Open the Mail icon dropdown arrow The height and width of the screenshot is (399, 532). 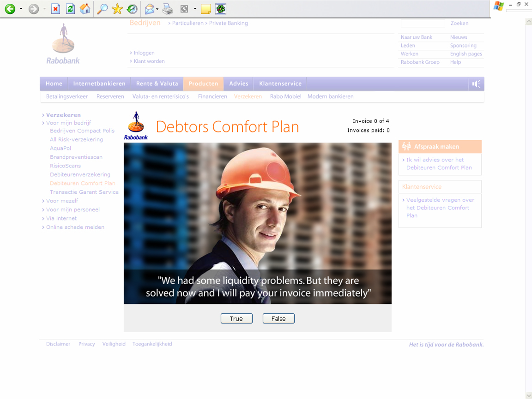click(157, 9)
